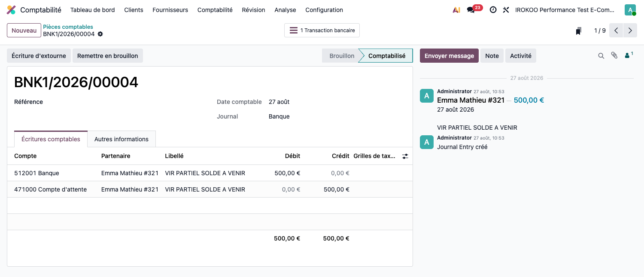Viewport: 644px width, 277px height.
Task: Open the gear actions menu beside BNK1/2026/00004
Action: (x=100, y=34)
